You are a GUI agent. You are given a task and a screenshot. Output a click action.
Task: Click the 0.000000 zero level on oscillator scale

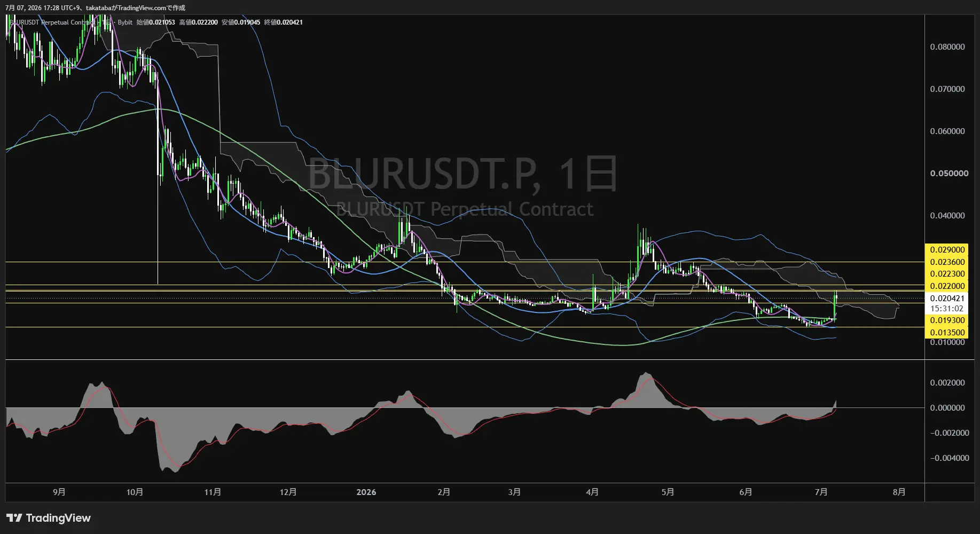(947, 408)
